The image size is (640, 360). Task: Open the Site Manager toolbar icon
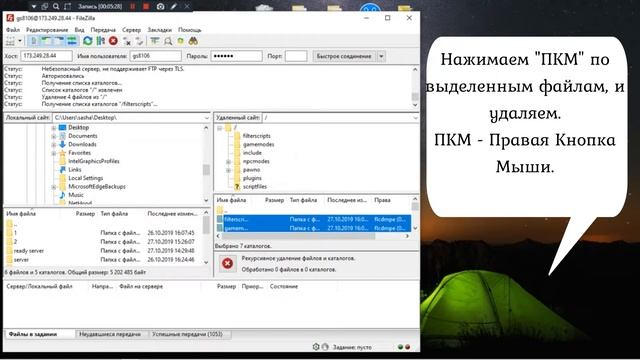point(10,41)
